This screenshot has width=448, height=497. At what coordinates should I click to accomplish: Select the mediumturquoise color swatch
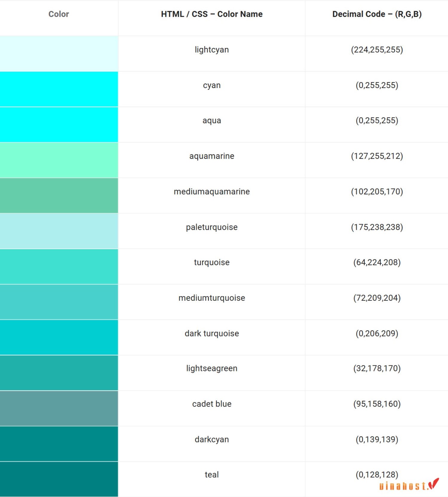tap(59, 302)
